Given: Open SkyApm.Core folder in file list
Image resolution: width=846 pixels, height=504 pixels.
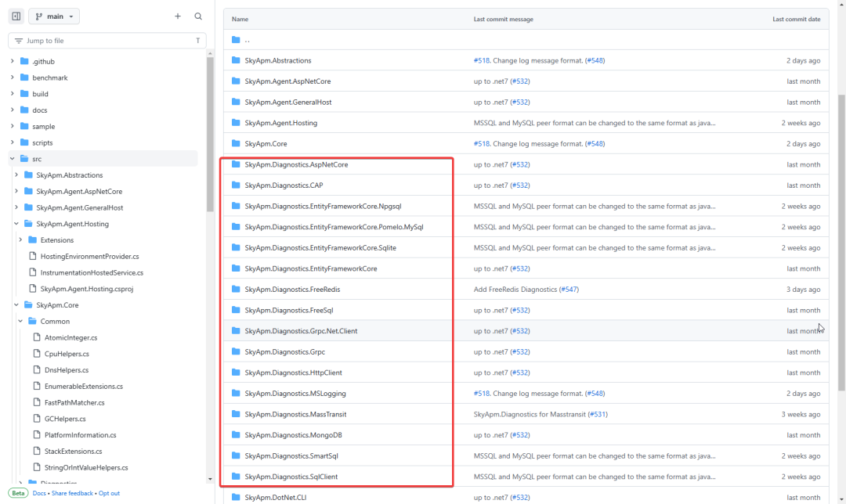Looking at the screenshot, I should 266,144.
